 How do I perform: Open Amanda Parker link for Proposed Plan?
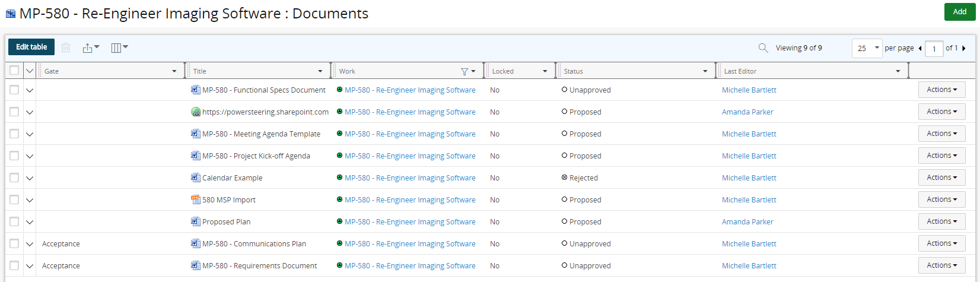[747, 222]
